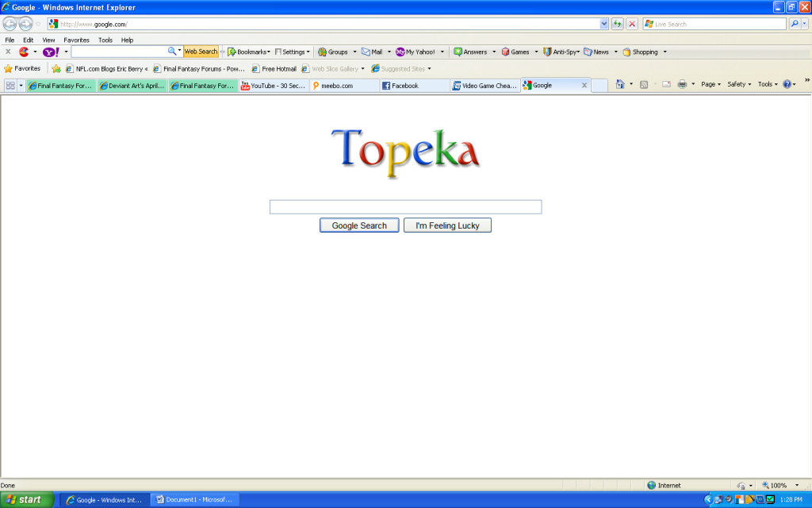Click the Windows Start button
The image size is (812, 508).
tap(27, 500)
